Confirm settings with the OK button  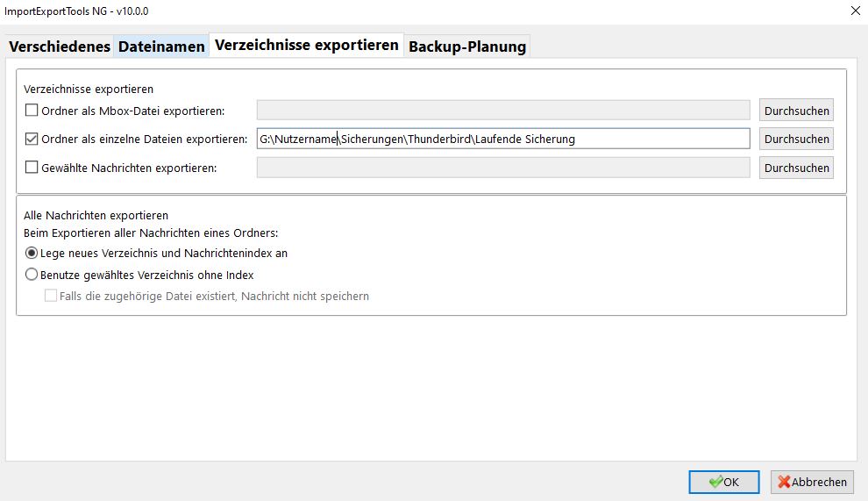tap(724, 482)
